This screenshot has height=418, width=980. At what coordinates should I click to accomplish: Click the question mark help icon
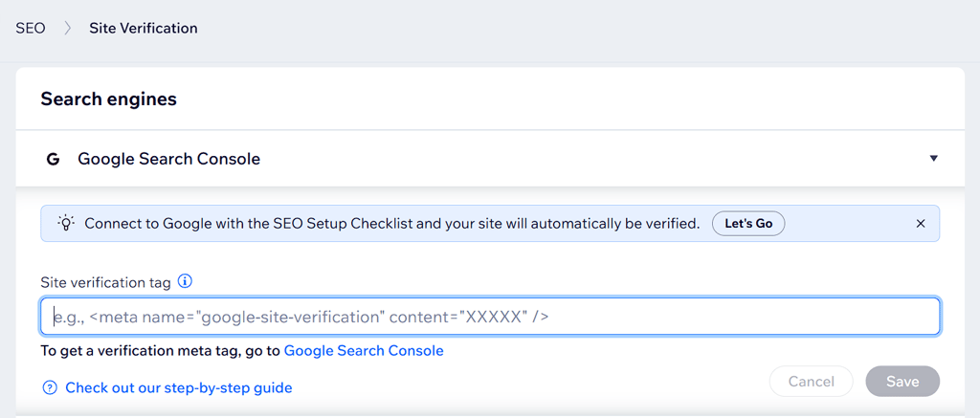[x=50, y=388]
